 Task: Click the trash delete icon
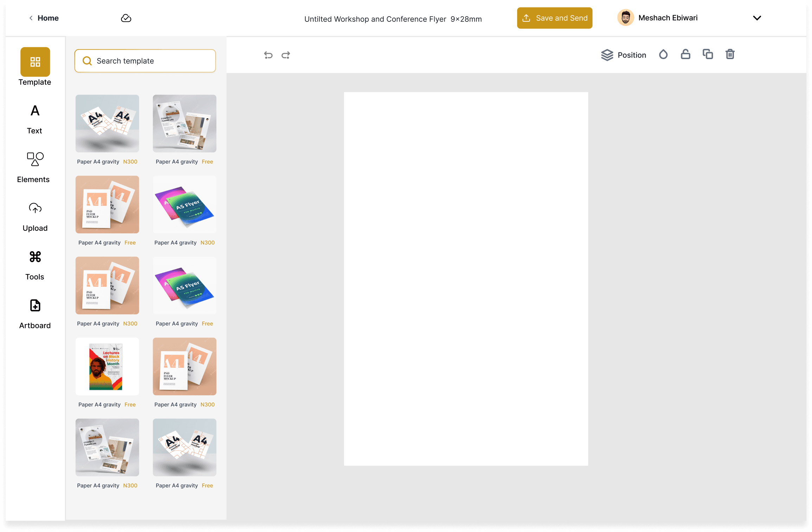click(x=730, y=54)
